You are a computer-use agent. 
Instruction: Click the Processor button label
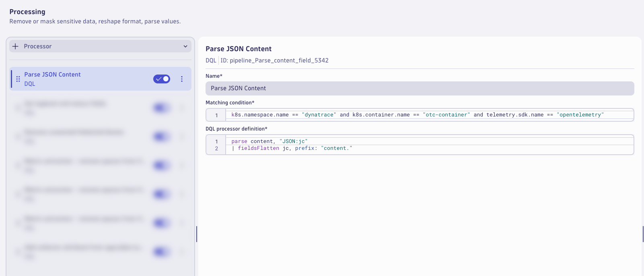(38, 46)
